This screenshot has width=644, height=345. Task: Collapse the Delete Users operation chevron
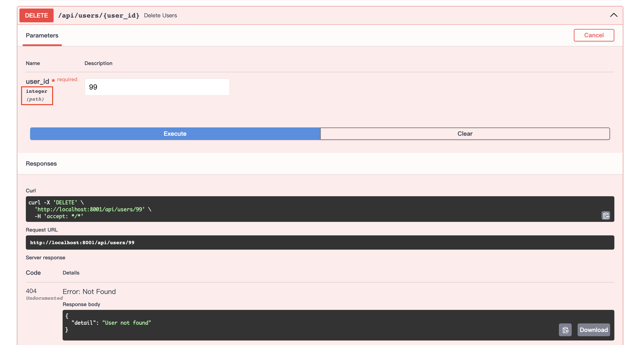613,15
